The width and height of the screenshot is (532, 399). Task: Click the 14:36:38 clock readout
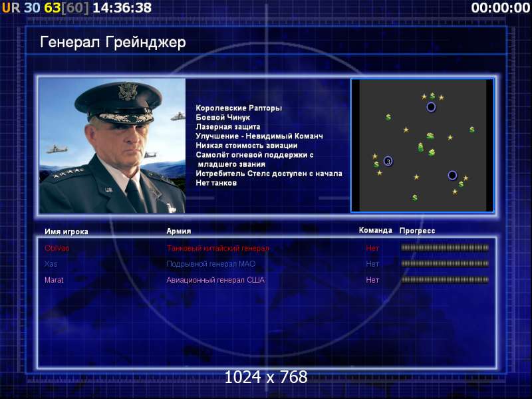point(122,8)
